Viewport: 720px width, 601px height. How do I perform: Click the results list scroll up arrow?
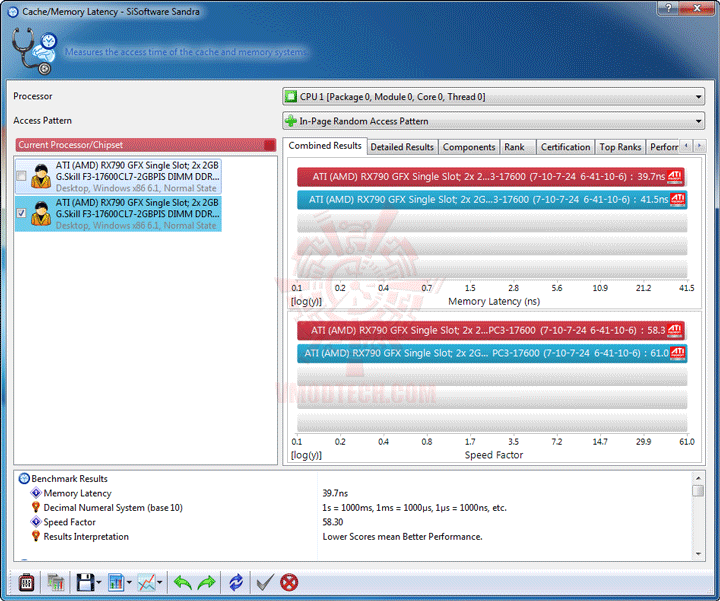(x=698, y=477)
